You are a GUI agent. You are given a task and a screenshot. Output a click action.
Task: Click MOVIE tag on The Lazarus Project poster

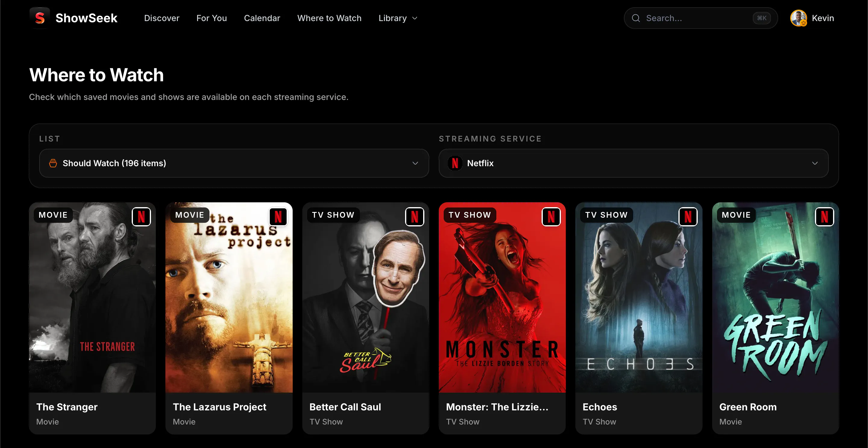point(190,215)
